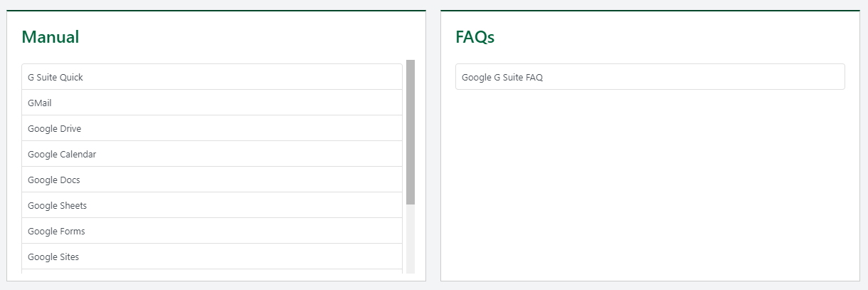Open the Google Forms manual entry

(56, 231)
